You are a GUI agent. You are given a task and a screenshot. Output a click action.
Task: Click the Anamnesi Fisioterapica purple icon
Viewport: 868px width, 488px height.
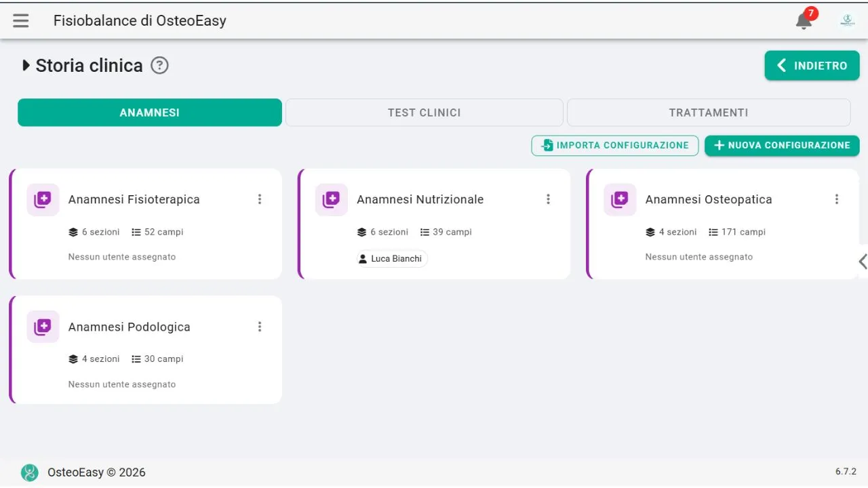point(43,200)
